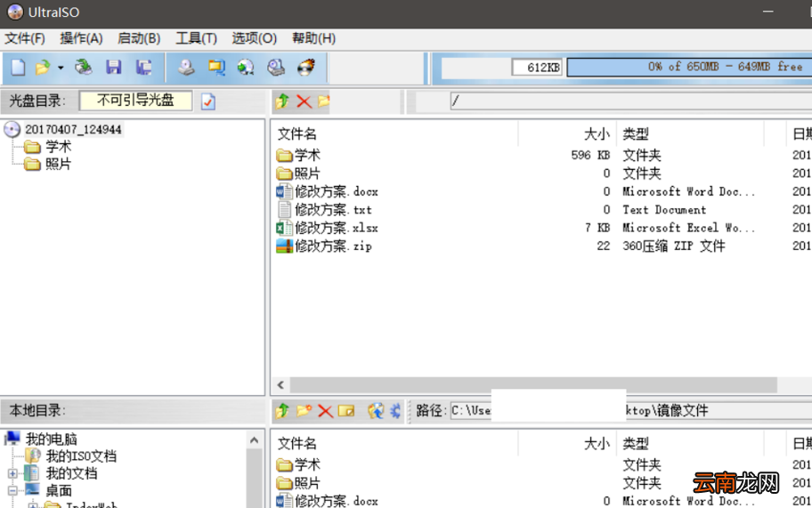Click the disc properties checkmark icon
This screenshot has width=812, height=508.
point(208,101)
